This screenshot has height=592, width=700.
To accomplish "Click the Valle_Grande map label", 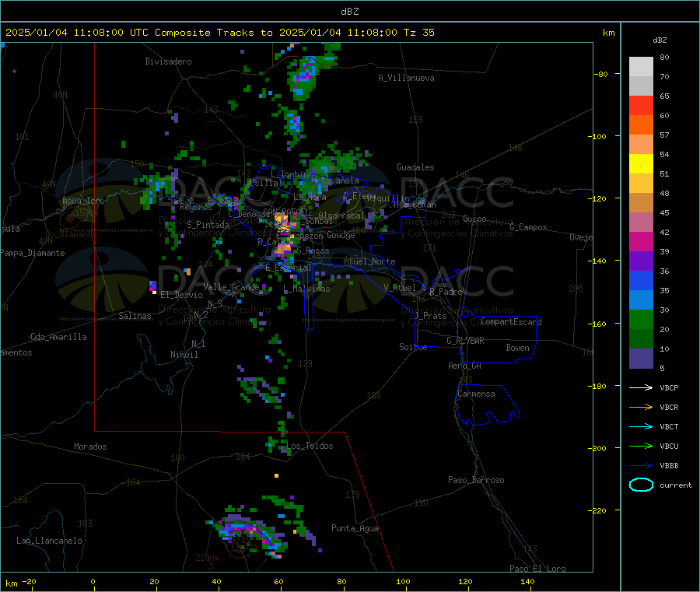I will (x=231, y=287).
